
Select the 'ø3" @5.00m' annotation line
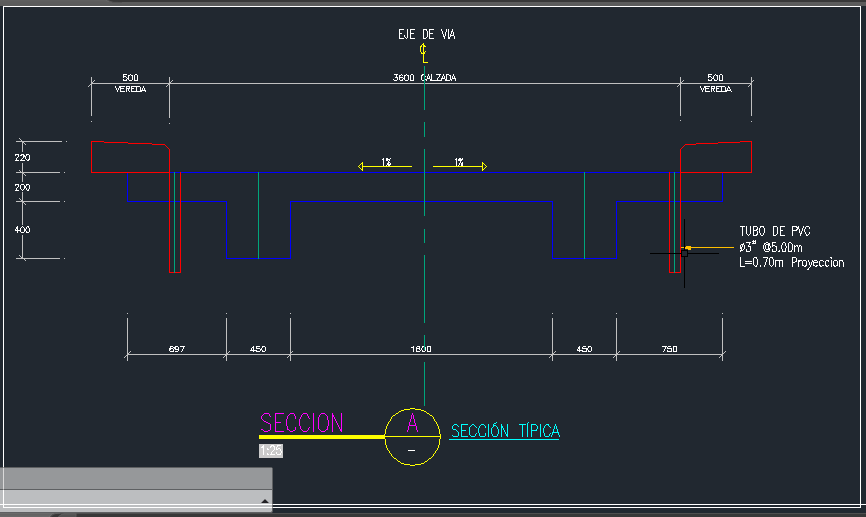pos(770,247)
